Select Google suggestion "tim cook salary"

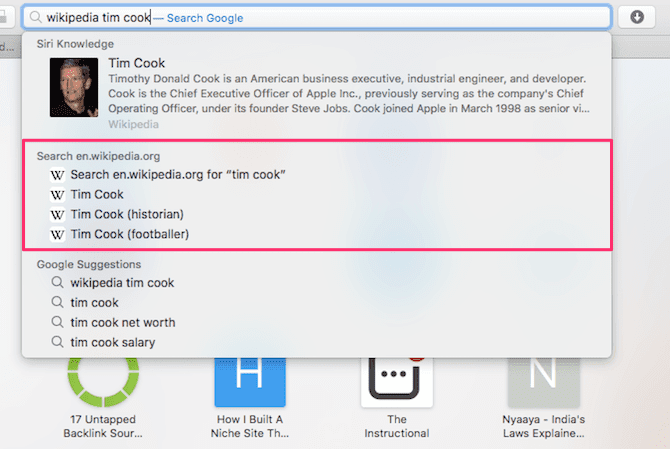point(317,342)
